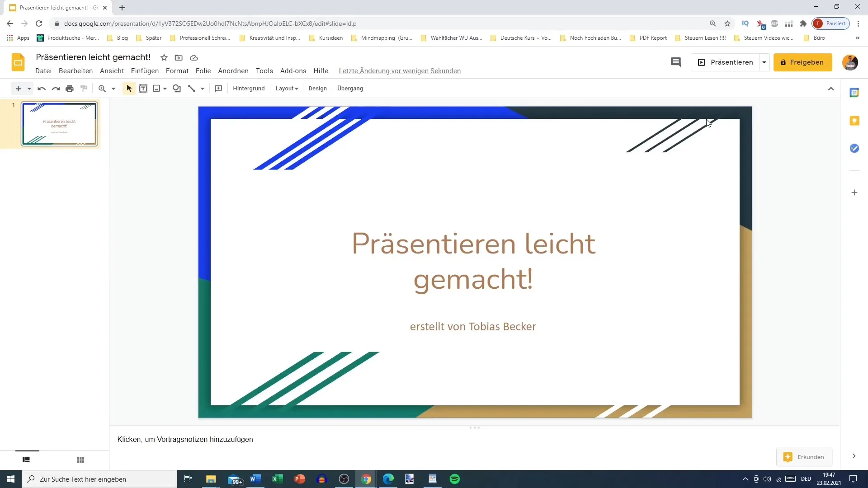Click the slide thumbnail in panel
Screen dimensions: 868x488
(59, 123)
